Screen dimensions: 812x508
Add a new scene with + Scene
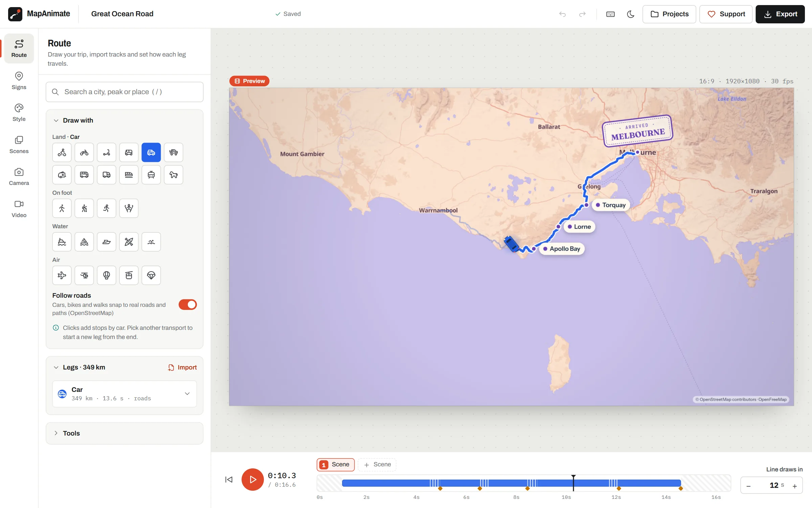coord(377,464)
